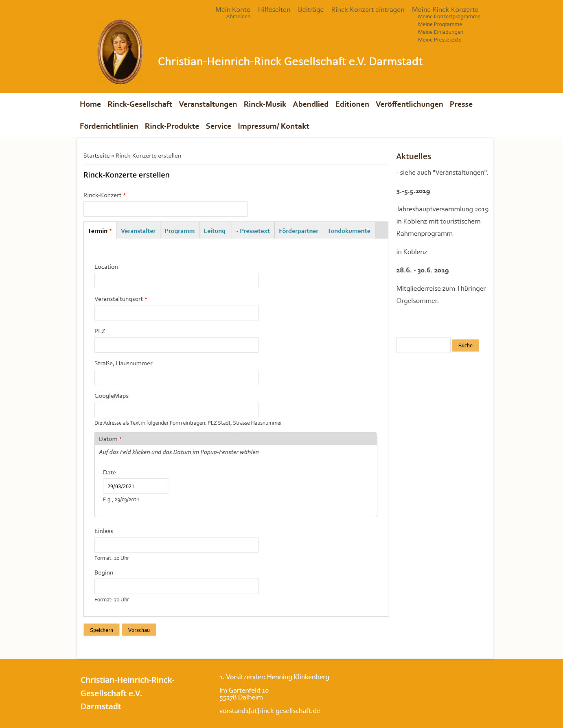Open Beiträge in the top menu
The width and height of the screenshot is (563, 728).
(x=311, y=9)
